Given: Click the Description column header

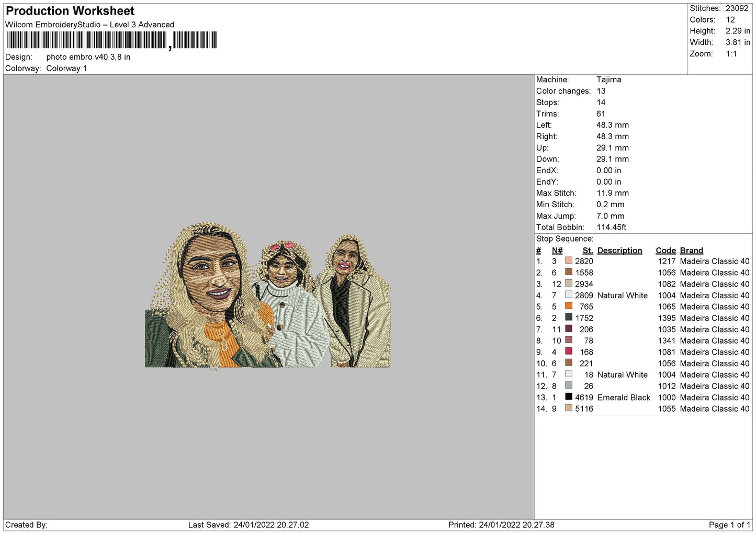Looking at the screenshot, I should pos(619,251).
